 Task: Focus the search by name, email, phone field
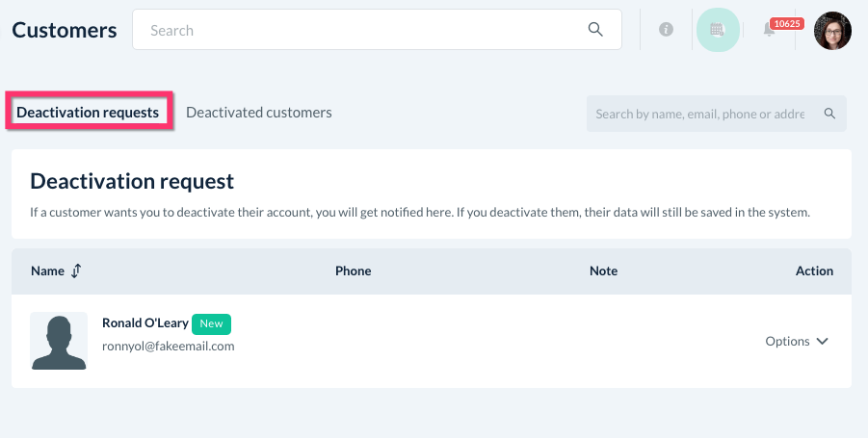(x=699, y=114)
